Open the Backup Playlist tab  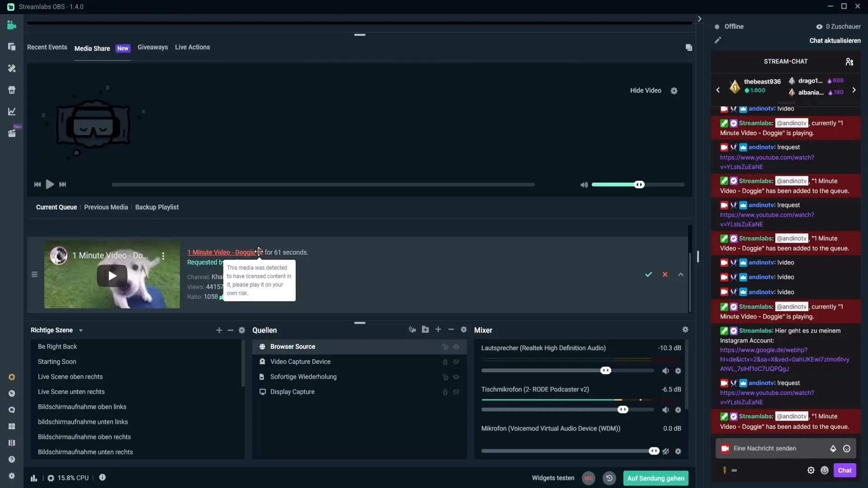(x=157, y=207)
